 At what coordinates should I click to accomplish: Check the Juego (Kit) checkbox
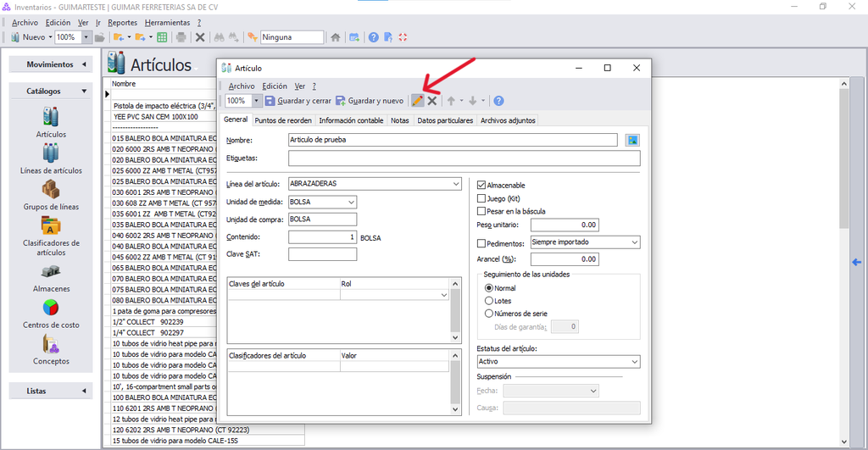pos(481,198)
